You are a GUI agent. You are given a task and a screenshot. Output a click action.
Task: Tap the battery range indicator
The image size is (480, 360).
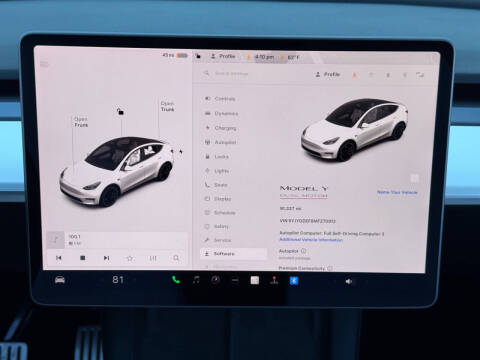click(175, 55)
